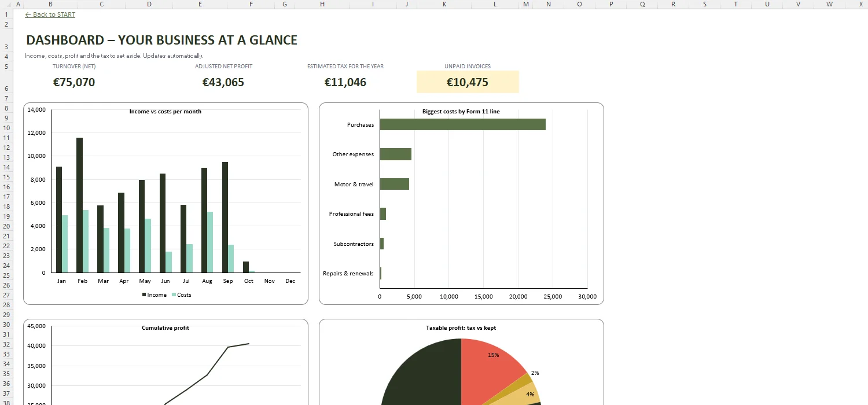This screenshot has height=405, width=868.
Task: Select the dashboard title 'DASHBOARD – YOUR BUSINESS AT A GLANCE'
Action: tap(161, 40)
